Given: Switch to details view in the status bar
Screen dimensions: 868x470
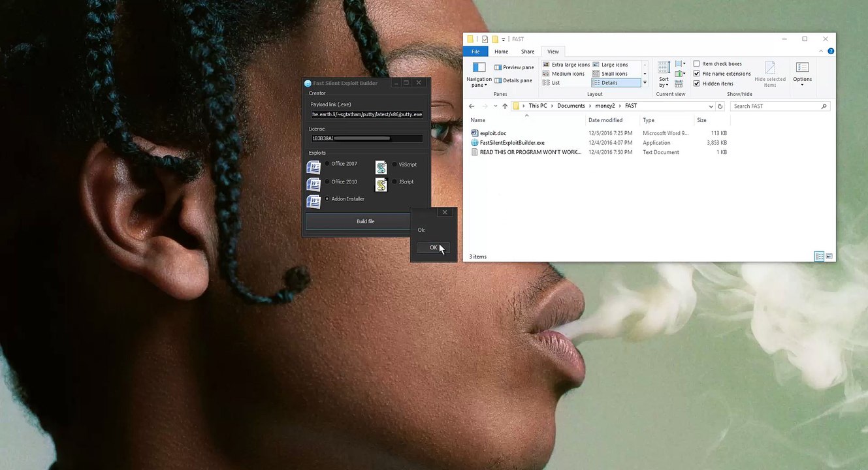Looking at the screenshot, I should click(819, 257).
